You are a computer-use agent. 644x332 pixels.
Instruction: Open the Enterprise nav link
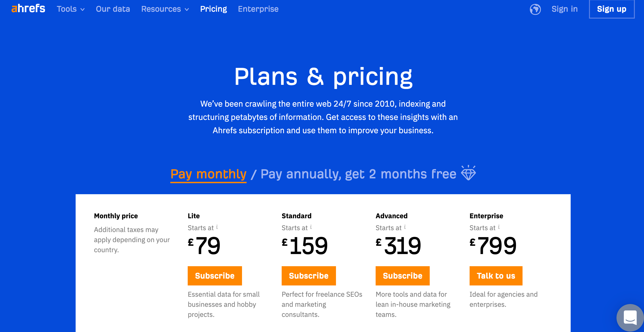coord(258,9)
